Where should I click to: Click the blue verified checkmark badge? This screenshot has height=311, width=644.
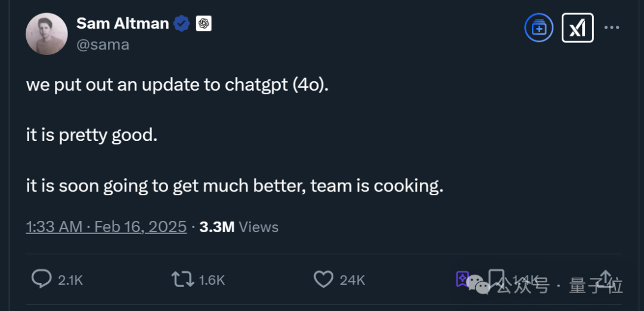(182, 24)
